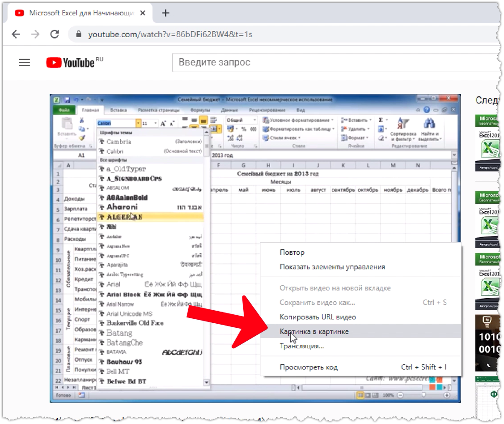Click the percent style icon

coord(244,129)
